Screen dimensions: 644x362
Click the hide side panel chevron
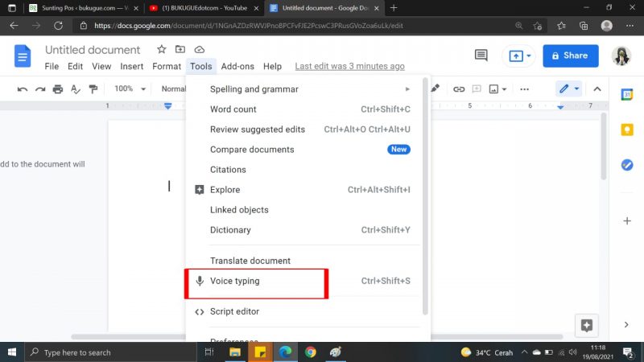point(626,325)
